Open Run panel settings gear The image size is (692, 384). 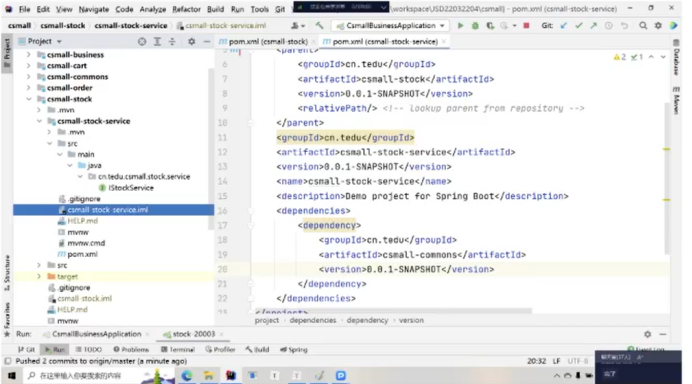pyautogui.click(x=647, y=335)
